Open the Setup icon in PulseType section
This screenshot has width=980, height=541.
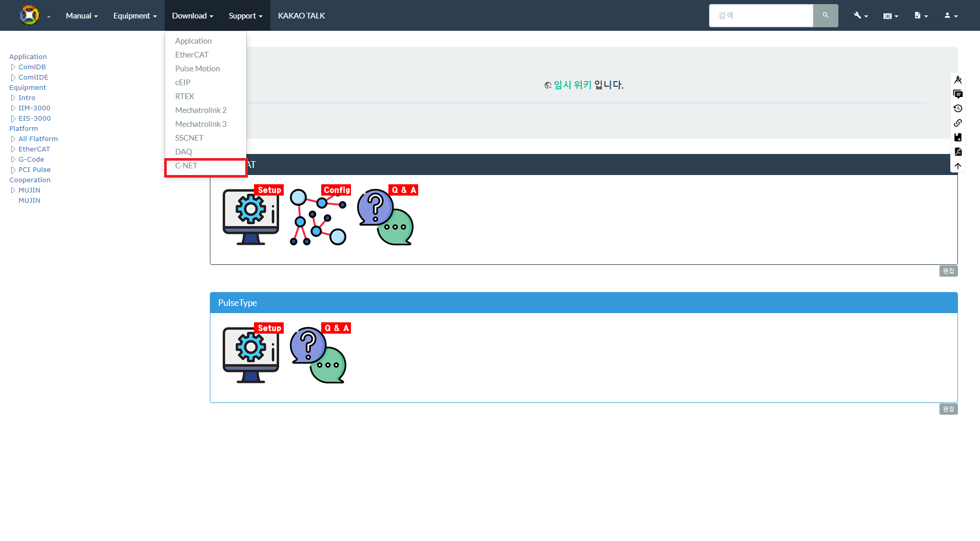pos(251,354)
